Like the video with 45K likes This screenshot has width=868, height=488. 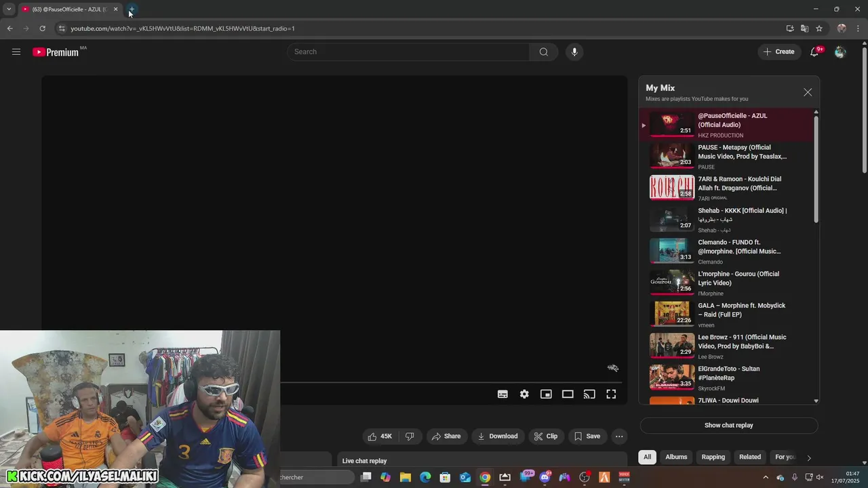(x=380, y=436)
